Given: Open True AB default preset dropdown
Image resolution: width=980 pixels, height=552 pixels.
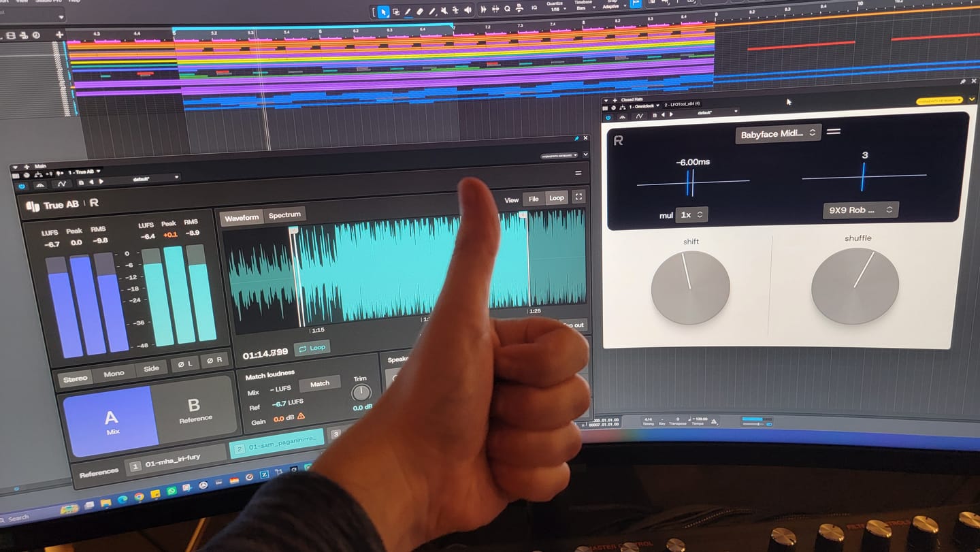Looking at the screenshot, I should (x=144, y=178).
